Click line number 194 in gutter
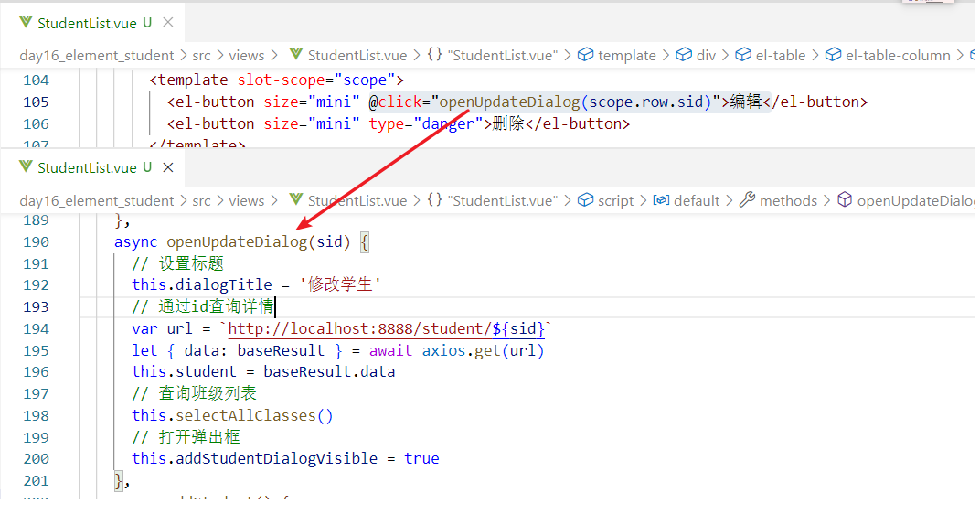This screenshot has width=980, height=514. [x=36, y=329]
